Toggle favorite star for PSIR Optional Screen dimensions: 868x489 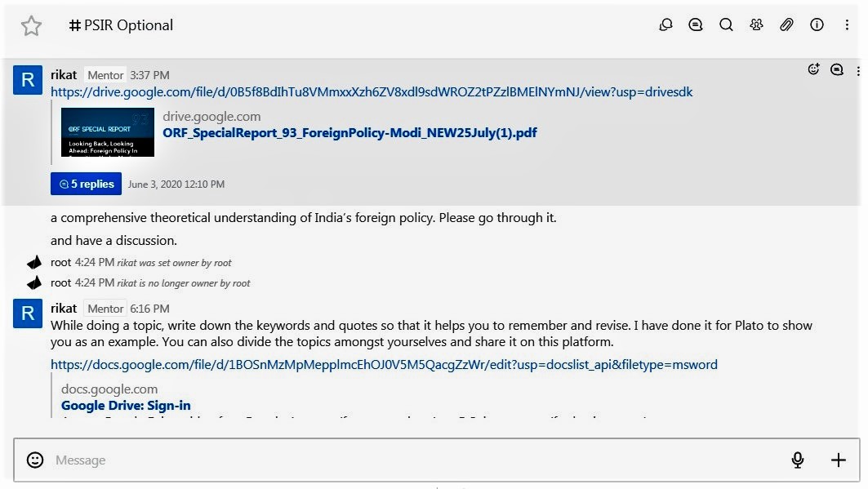click(x=31, y=26)
